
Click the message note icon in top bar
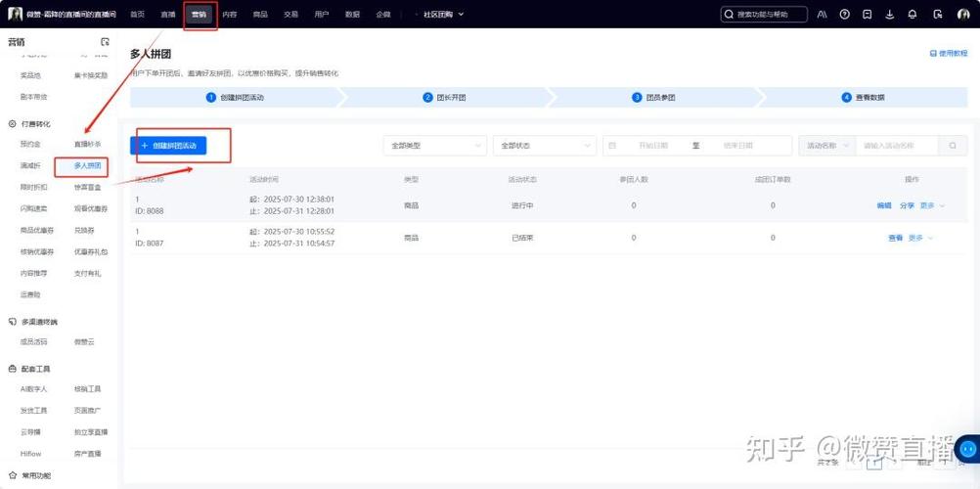click(867, 15)
